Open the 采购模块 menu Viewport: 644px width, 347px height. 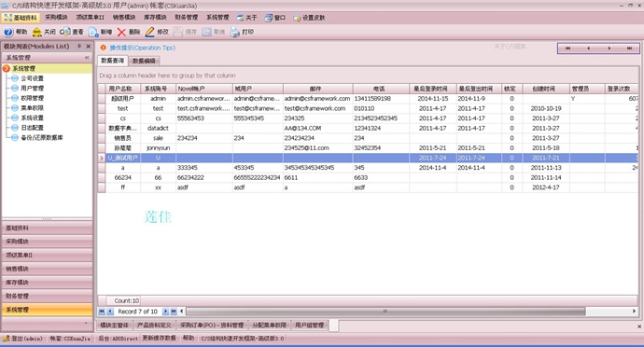[56, 17]
